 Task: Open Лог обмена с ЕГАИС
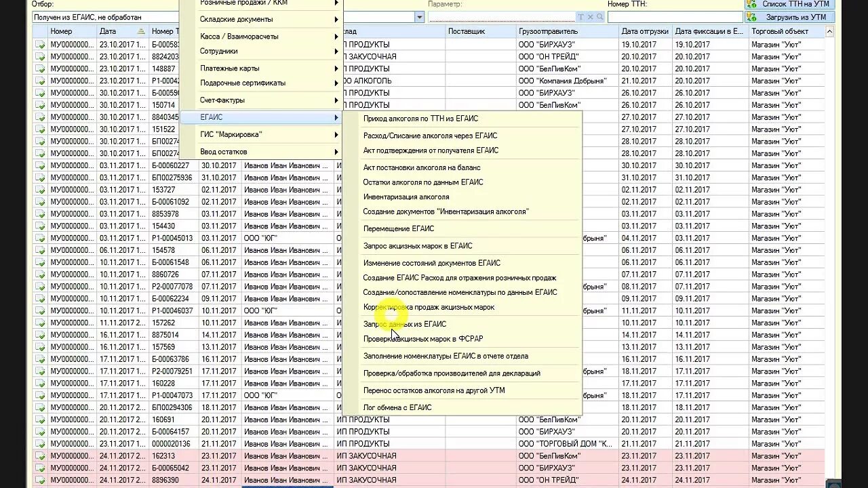(x=397, y=408)
